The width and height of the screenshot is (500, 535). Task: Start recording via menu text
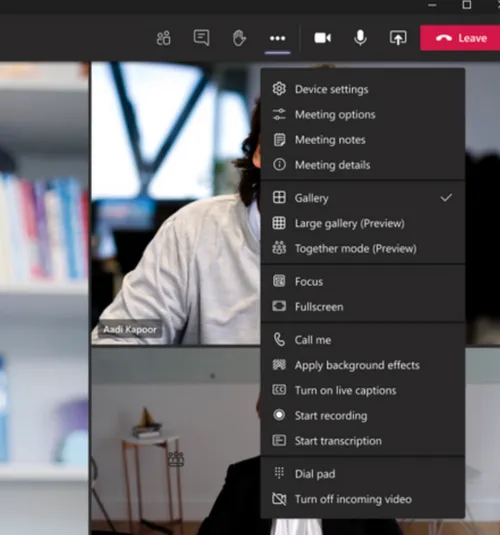(x=331, y=416)
